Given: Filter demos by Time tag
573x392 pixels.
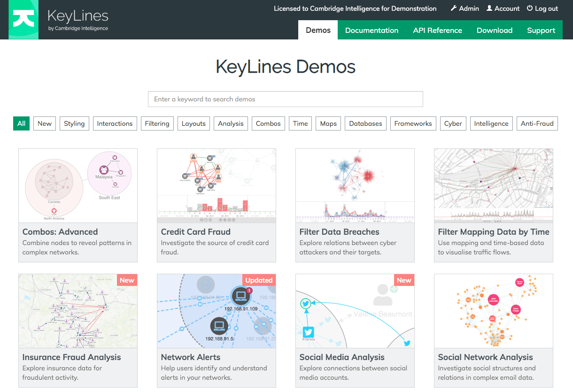Looking at the screenshot, I should click(301, 123).
